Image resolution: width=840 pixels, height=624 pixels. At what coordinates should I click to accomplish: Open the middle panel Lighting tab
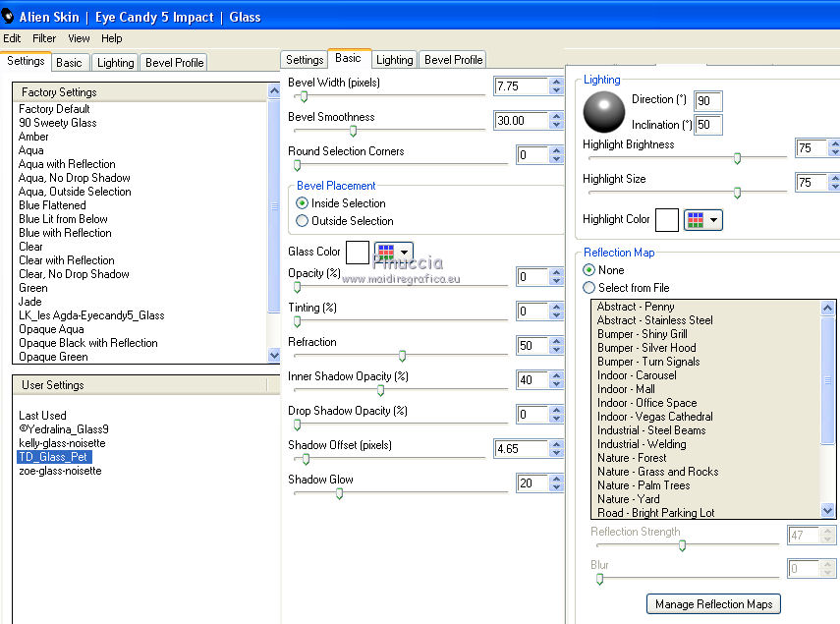[394, 60]
